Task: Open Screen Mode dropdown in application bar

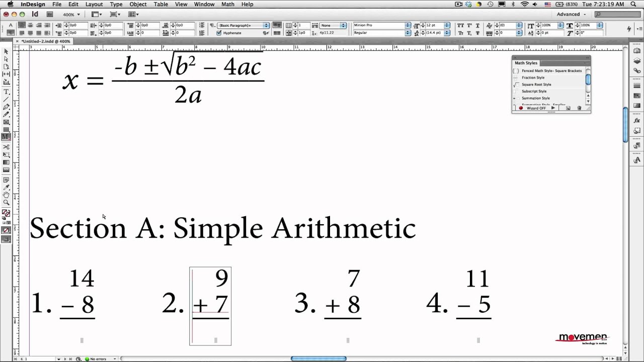Action: point(115,15)
